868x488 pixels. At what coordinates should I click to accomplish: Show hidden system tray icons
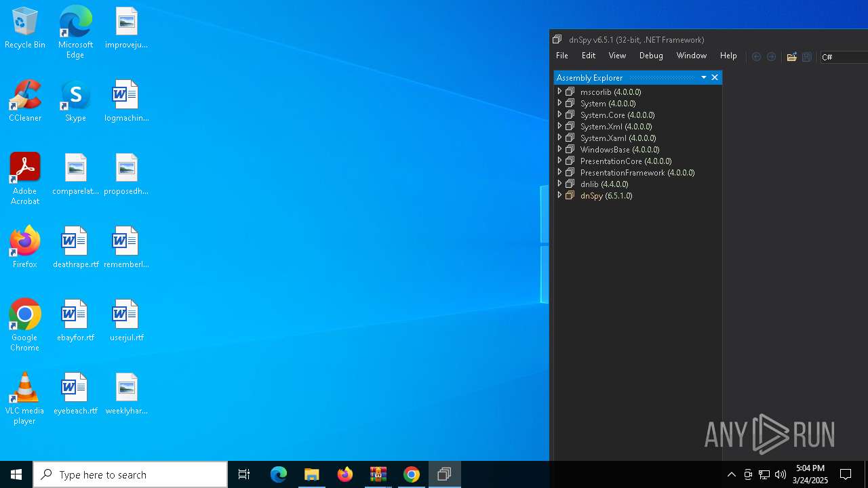click(x=731, y=474)
